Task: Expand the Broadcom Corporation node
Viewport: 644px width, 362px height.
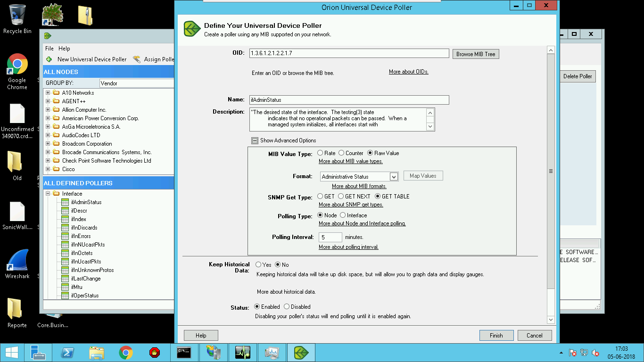Action: [48, 144]
